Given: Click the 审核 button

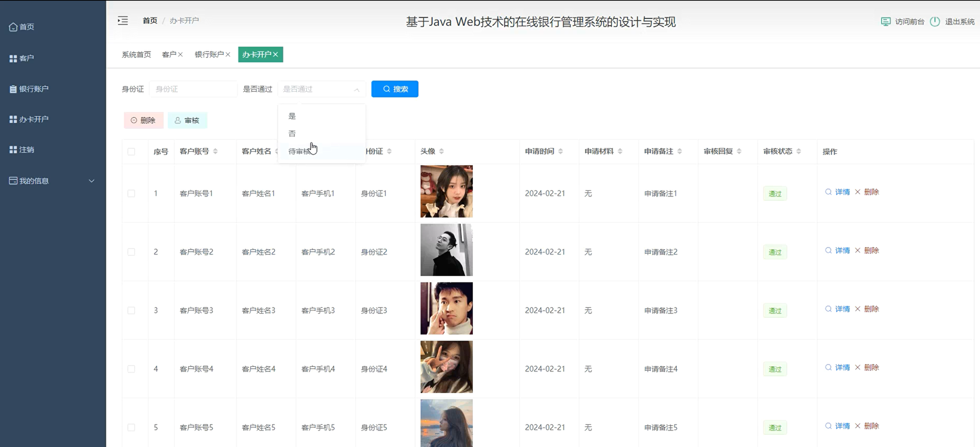Looking at the screenshot, I should coord(187,121).
